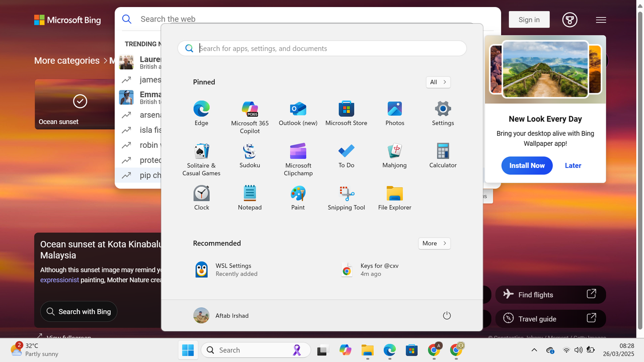The image size is (644, 362).
Task: Open Microsoft Store on the taskbar
Action: 412,350
